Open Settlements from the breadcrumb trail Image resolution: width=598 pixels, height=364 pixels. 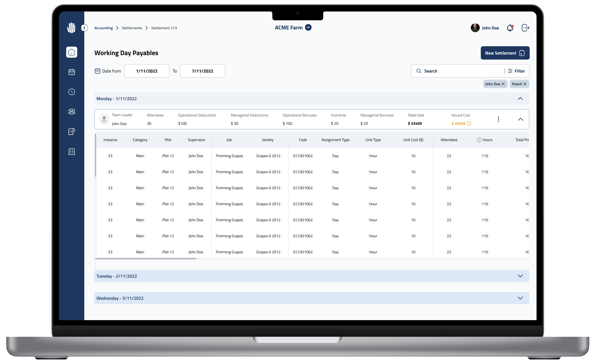click(x=132, y=28)
